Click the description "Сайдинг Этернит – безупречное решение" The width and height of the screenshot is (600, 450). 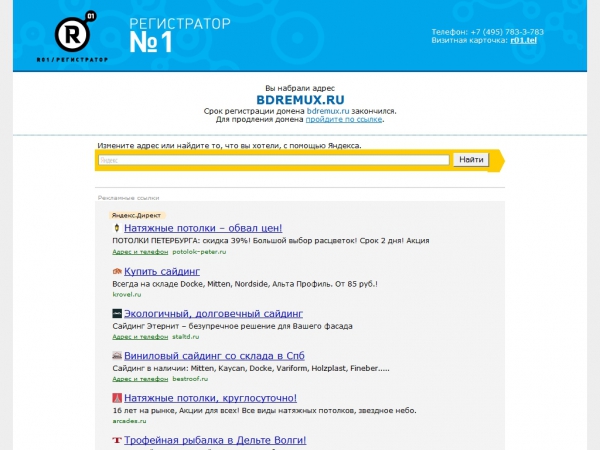(x=232, y=326)
